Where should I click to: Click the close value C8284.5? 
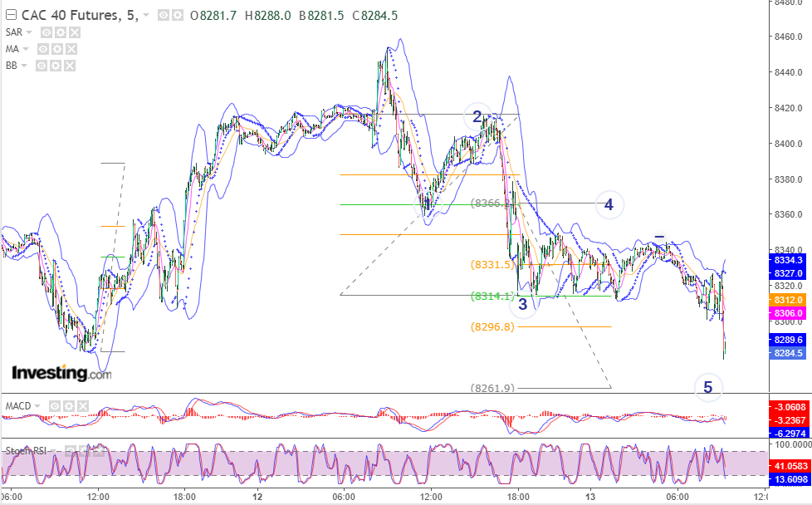coord(375,16)
